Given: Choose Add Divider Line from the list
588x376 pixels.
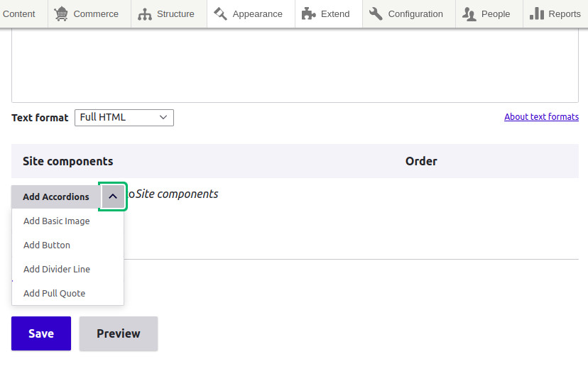Looking at the screenshot, I should pos(57,269).
